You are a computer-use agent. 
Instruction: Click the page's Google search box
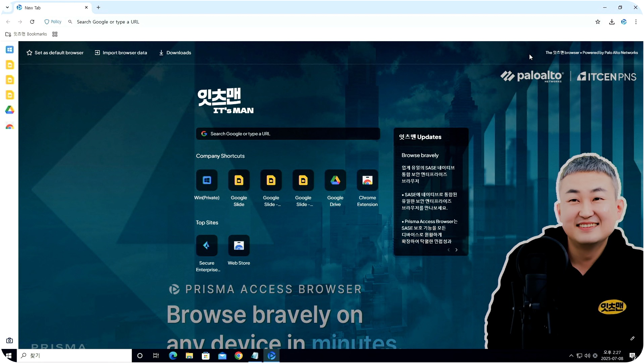click(x=288, y=134)
